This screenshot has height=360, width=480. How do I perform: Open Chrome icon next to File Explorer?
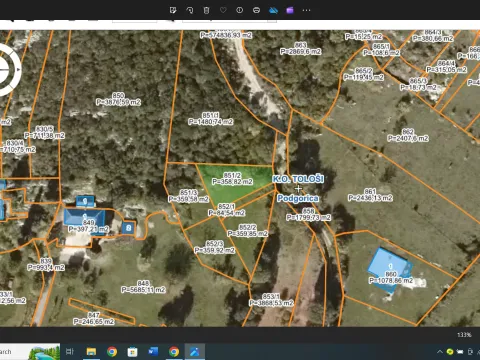point(112,351)
